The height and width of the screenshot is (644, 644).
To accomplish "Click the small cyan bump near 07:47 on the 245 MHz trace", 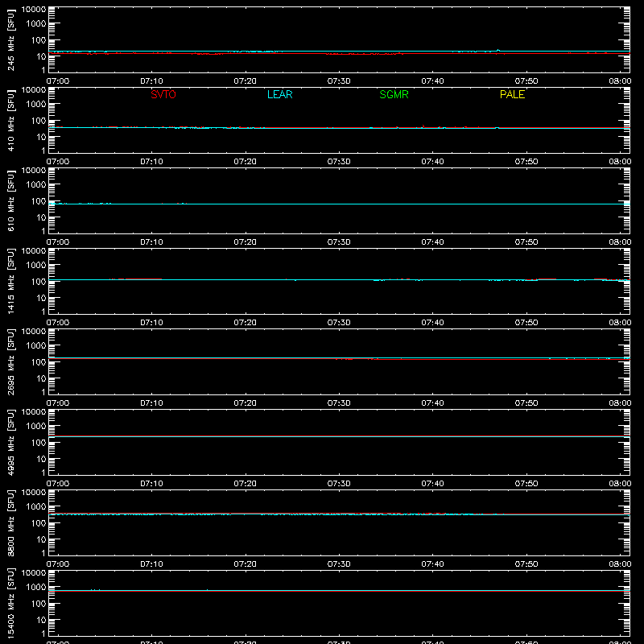I will (x=498, y=51).
